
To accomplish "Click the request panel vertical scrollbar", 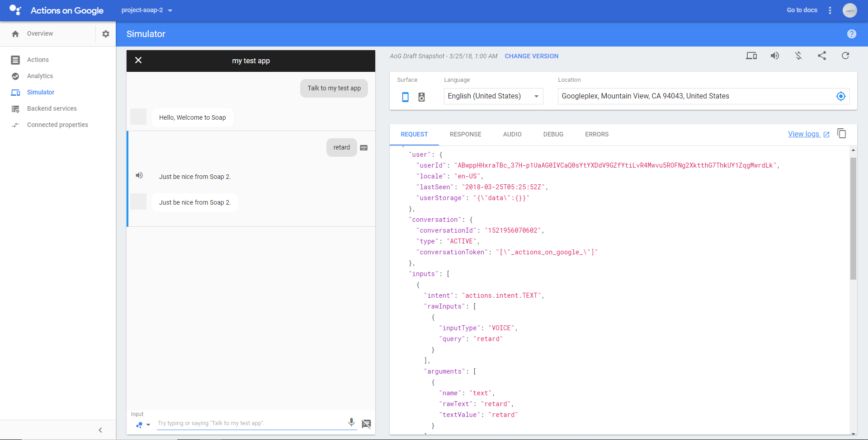I will pos(854,219).
